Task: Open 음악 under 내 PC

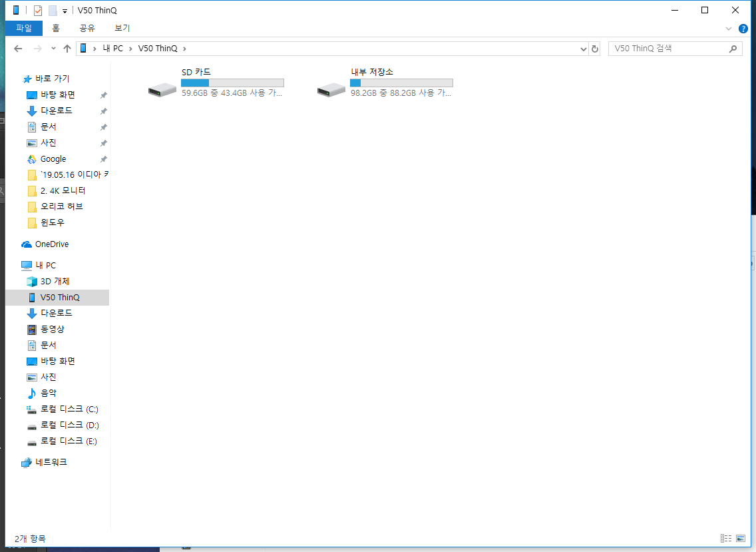Action: click(x=48, y=393)
